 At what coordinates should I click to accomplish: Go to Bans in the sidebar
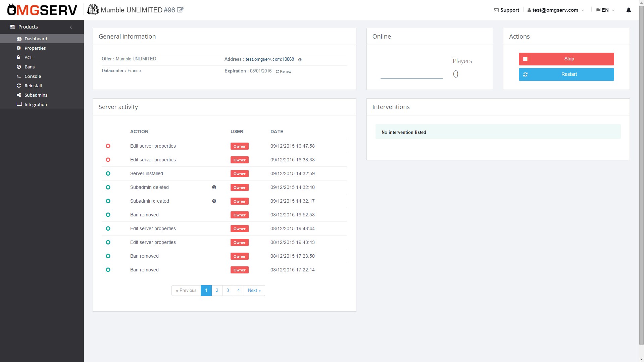click(30, 67)
